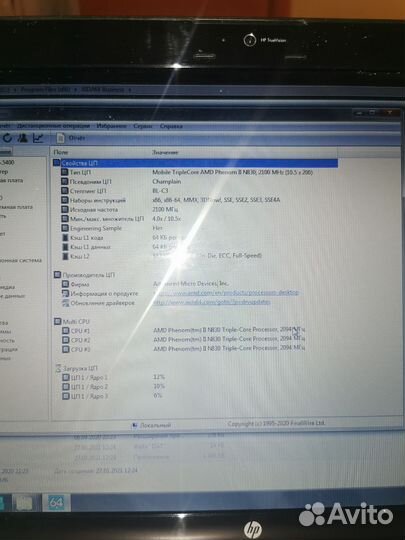Screen dimensions: 405x540
Task: Click the Mobile TripleCore AMD Phenom value
Action: 232,172
